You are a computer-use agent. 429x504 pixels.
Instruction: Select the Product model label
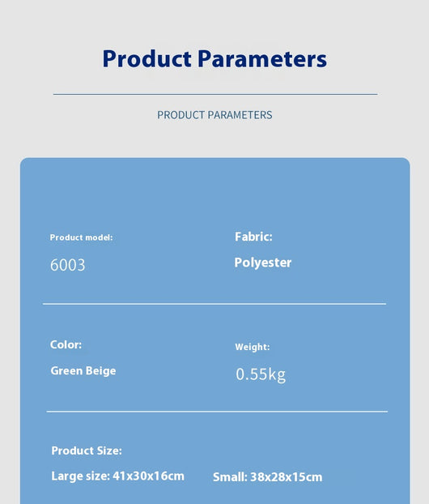(81, 237)
